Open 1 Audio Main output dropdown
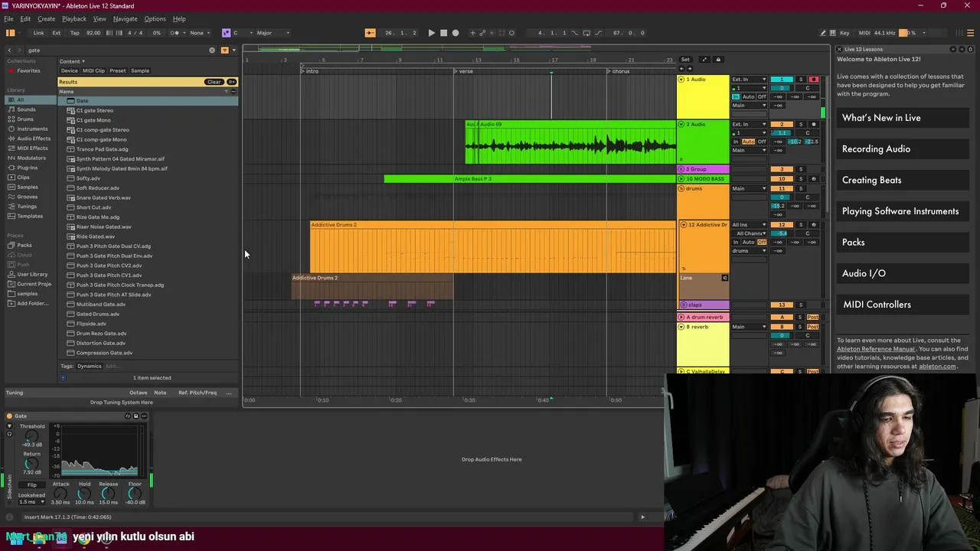Image resolution: width=980 pixels, height=551 pixels. pos(749,105)
